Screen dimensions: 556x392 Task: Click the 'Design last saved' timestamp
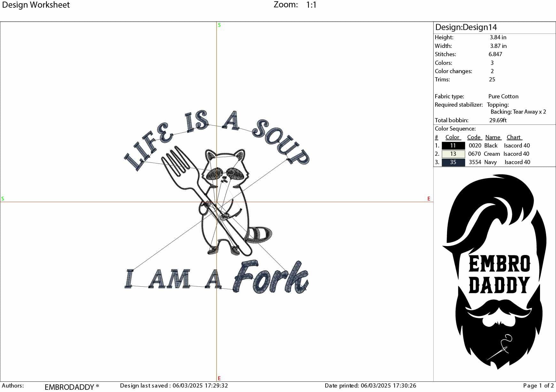(174, 386)
